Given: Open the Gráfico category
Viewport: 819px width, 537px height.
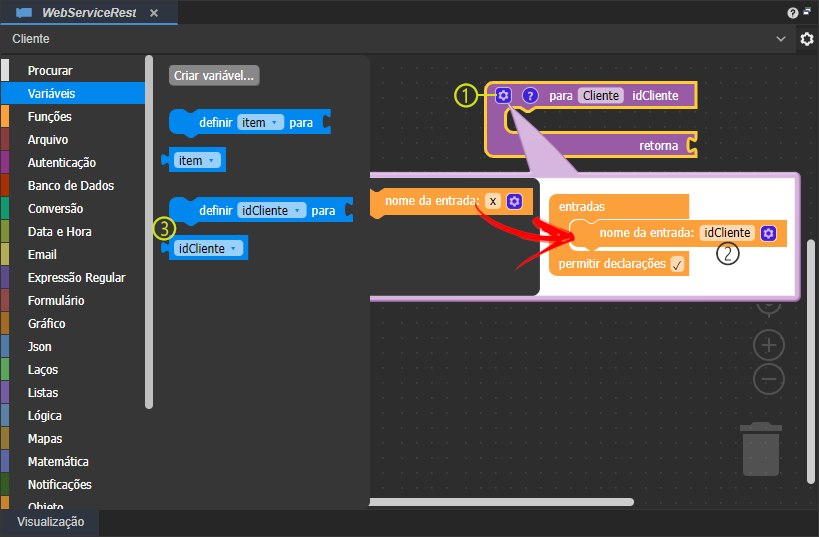Looking at the screenshot, I should pyautogui.click(x=73, y=323).
